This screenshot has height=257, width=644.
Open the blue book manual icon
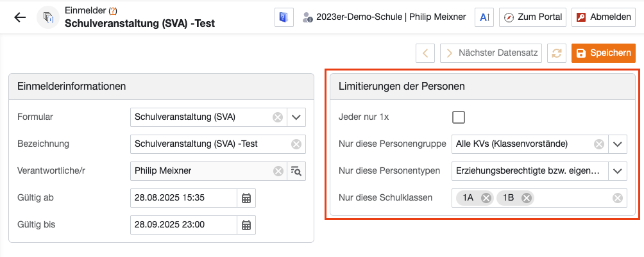click(284, 17)
